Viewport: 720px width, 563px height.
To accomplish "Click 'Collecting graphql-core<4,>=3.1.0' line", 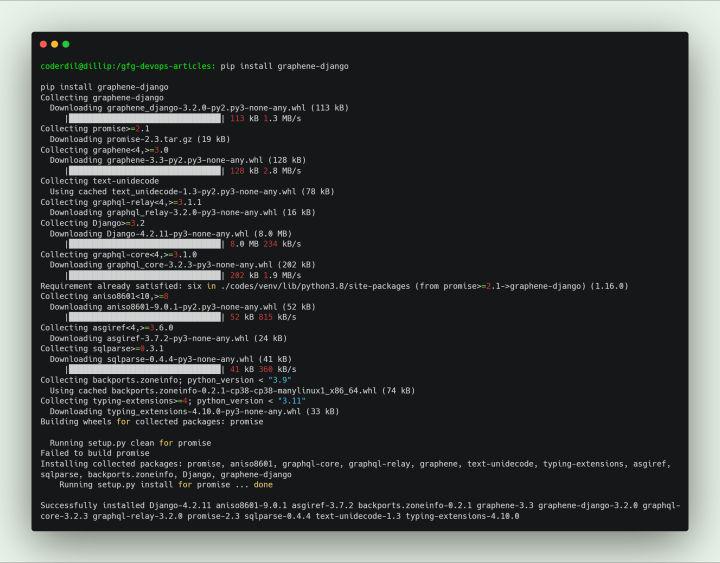I will pos(118,254).
